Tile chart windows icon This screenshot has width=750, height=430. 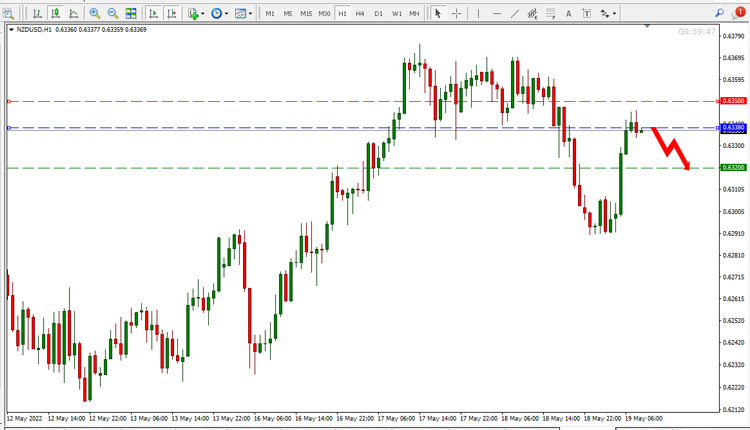click(131, 13)
